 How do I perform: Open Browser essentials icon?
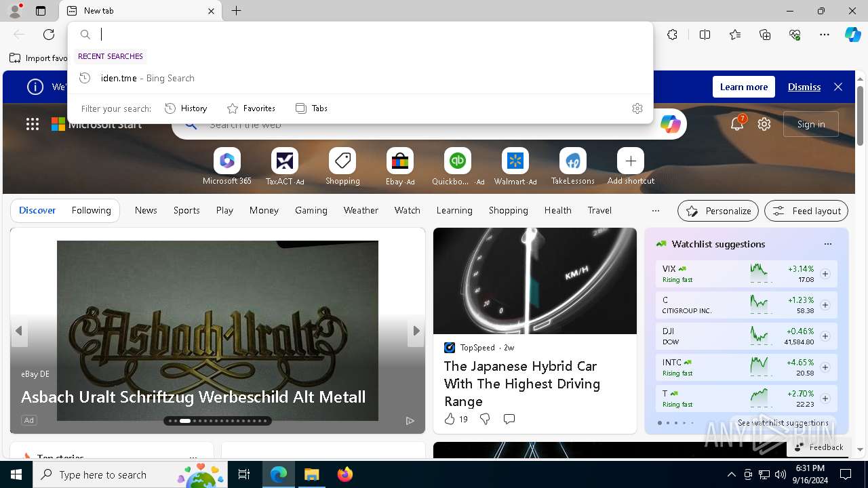click(x=795, y=35)
